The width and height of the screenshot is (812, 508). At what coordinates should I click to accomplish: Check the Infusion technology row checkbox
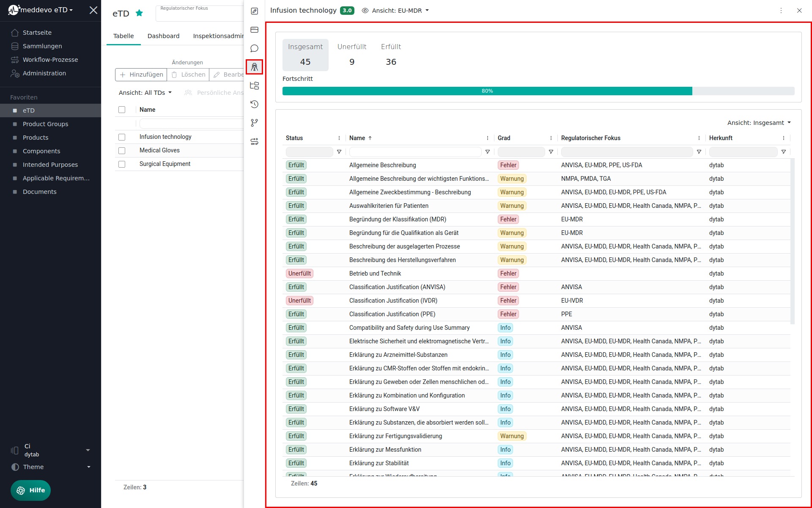click(122, 137)
